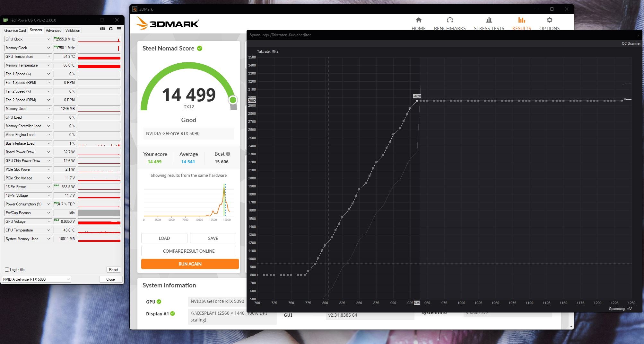
Task: Open the GPU-Z hamburger menu
Action: tap(119, 29)
